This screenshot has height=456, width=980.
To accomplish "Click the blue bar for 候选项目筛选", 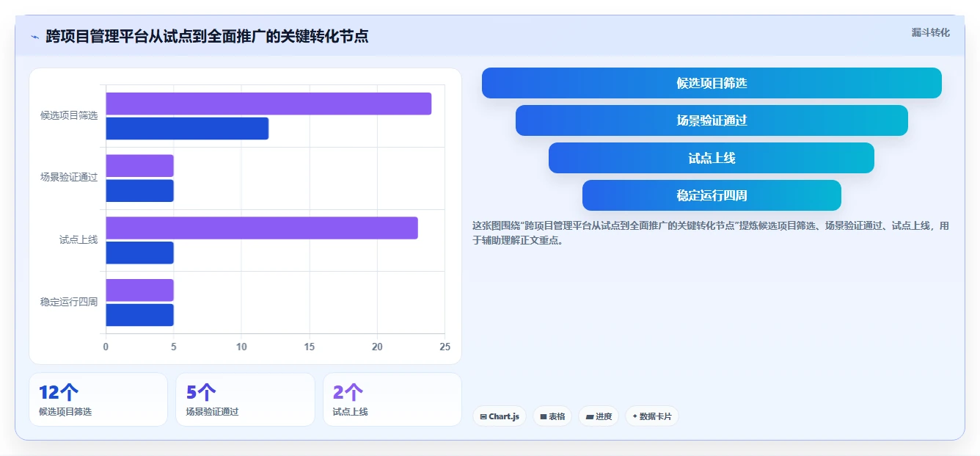I will click(187, 129).
